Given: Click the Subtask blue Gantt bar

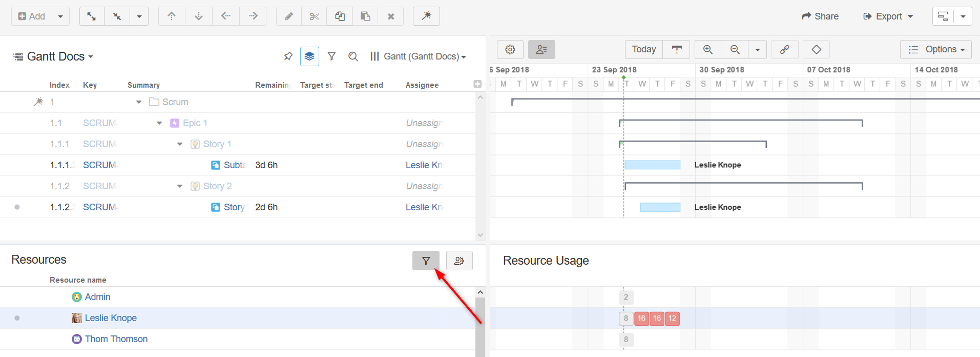Looking at the screenshot, I should pyautogui.click(x=652, y=165).
